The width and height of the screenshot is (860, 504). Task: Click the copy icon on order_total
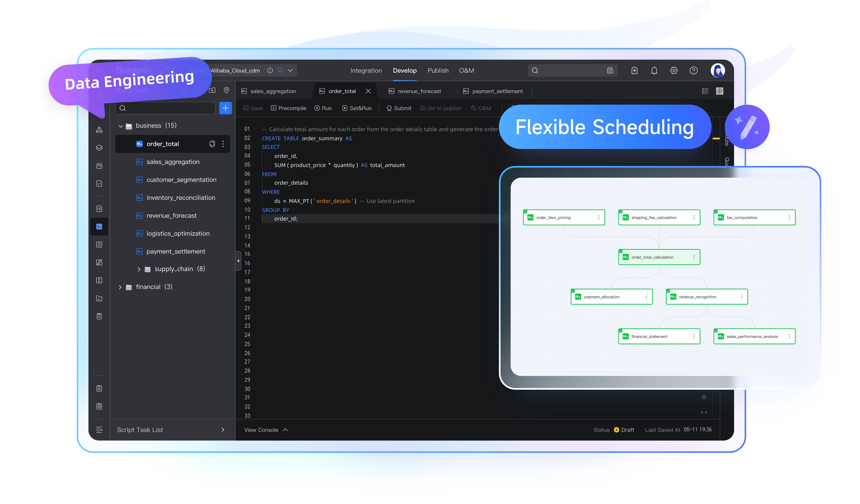click(212, 144)
